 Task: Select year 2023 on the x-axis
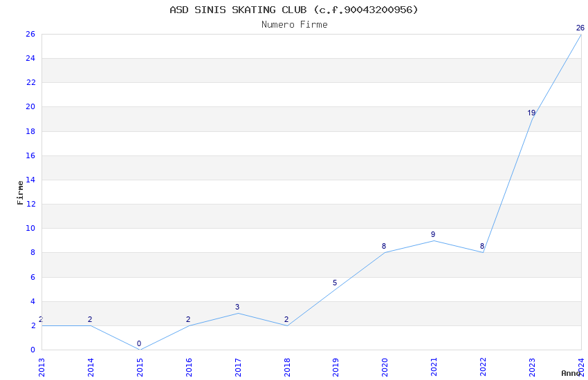coord(532,368)
